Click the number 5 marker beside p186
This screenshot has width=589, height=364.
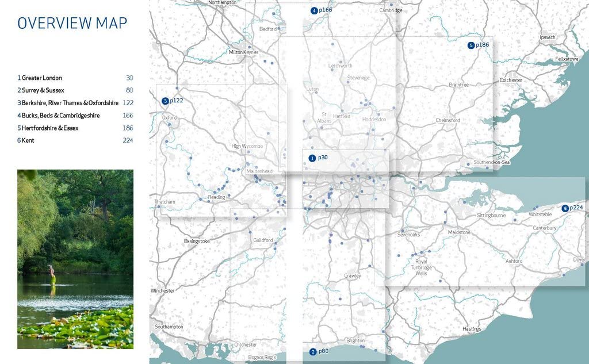[471, 45]
